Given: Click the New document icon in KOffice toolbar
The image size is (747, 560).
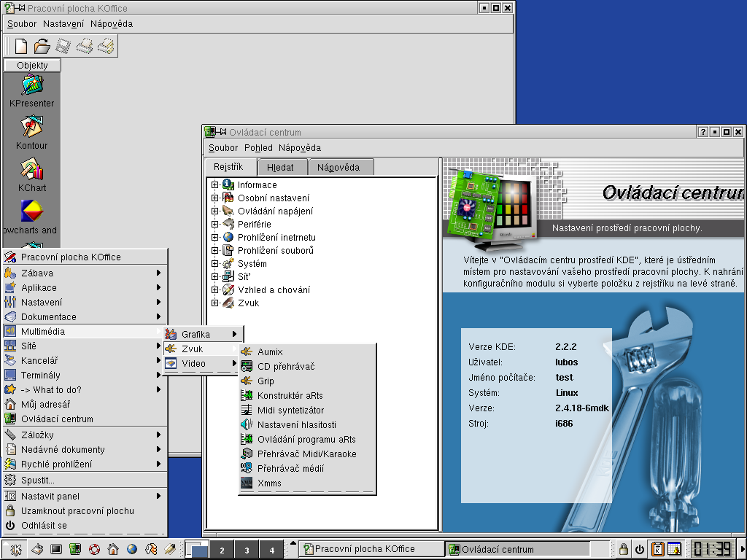Looking at the screenshot, I should pos(20,46).
